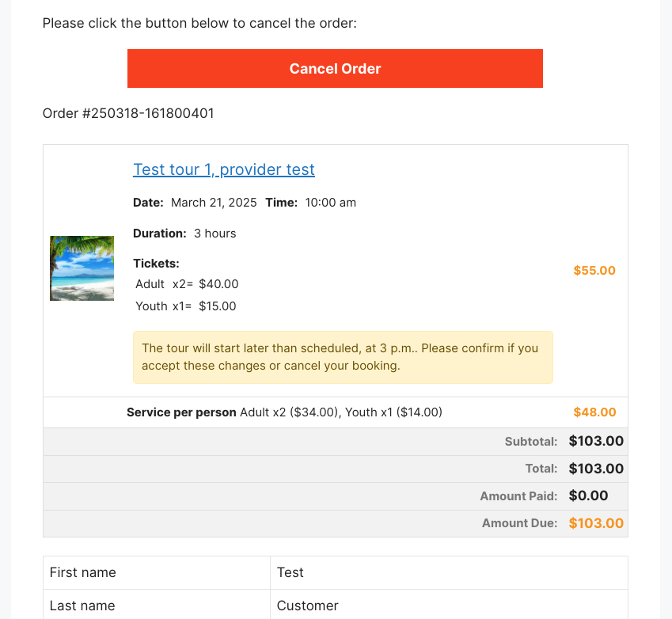Click the First name table cell label
This screenshot has height=619, width=672.
coord(157,573)
